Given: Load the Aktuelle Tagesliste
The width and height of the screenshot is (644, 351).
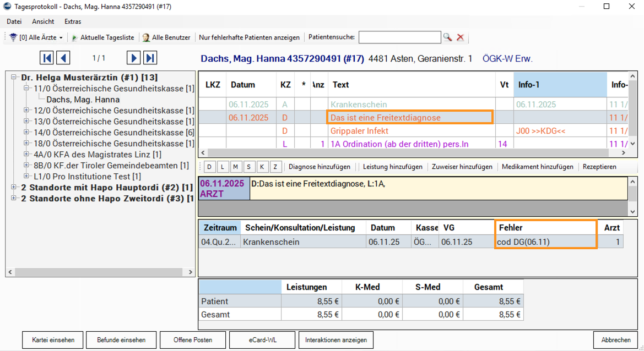Looking at the screenshot, I should click(x=103, y=37).
